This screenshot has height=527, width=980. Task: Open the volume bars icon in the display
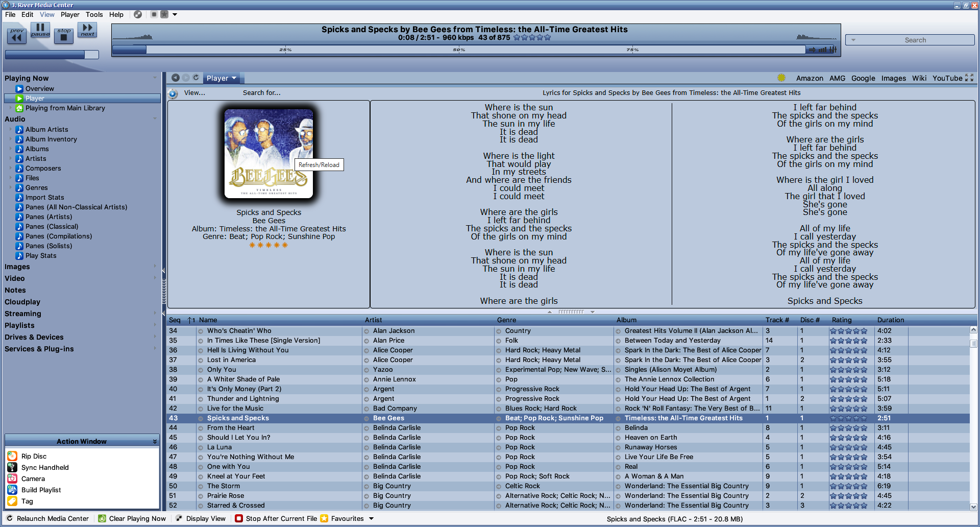823,50
